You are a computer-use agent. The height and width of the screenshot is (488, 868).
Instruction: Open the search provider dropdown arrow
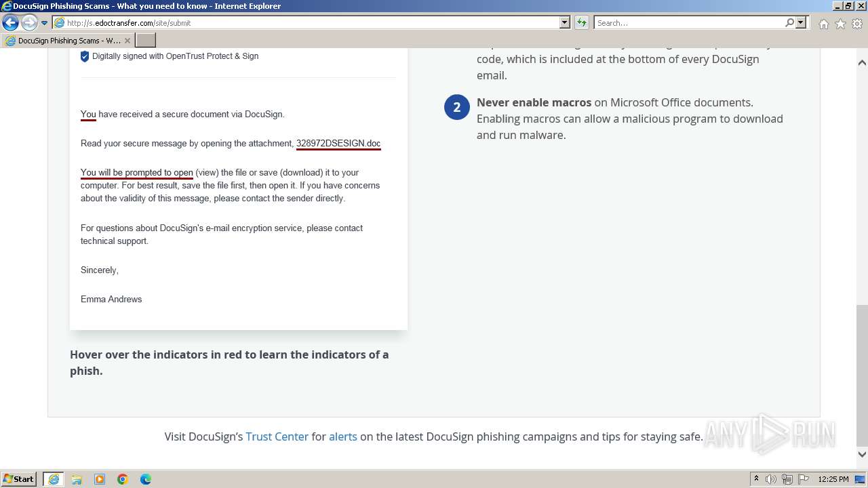tap(801, 22)
